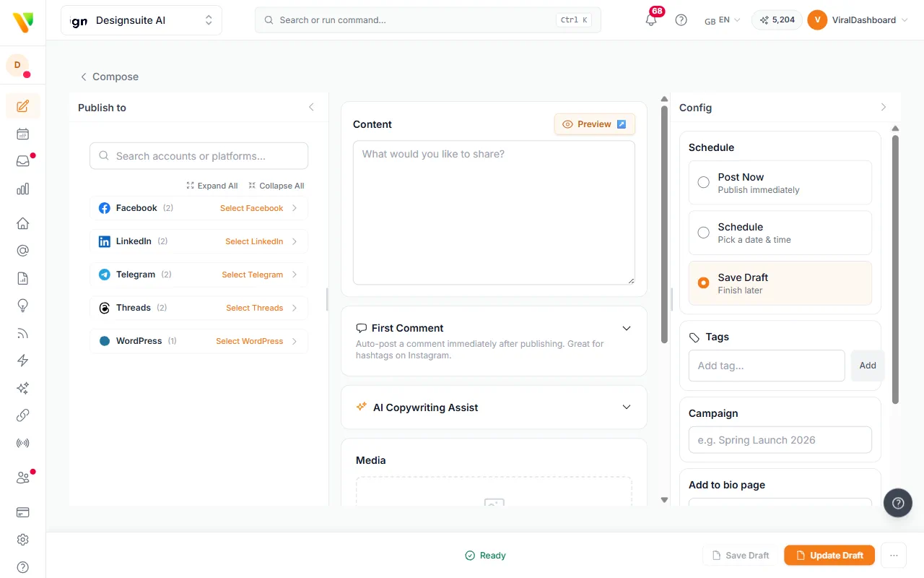
Task: Open the lightning bolt automation icon
Action: [22, 361]
